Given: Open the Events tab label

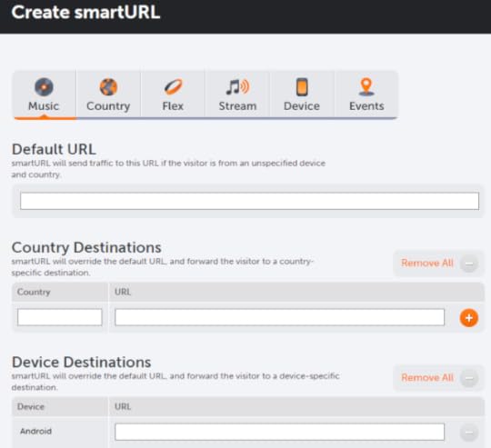Looking at the screenshot, I should [x=366, y=106].
